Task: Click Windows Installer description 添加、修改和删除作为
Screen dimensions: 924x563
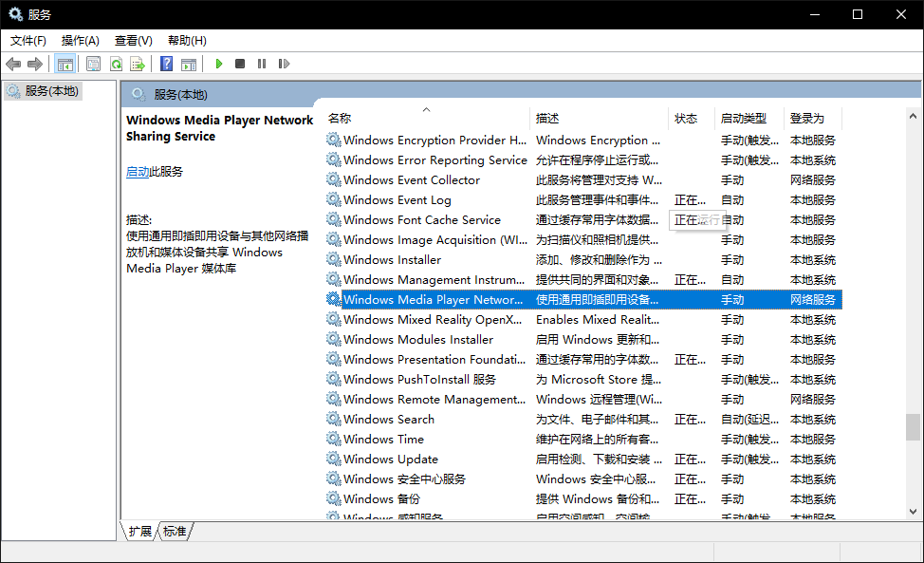Action: pos(599,260)
